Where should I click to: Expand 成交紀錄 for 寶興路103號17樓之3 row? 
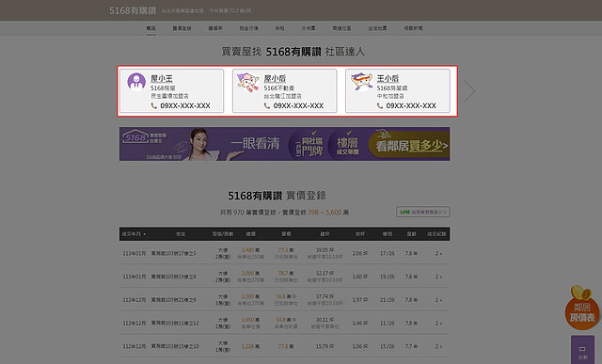click(438, 253)
